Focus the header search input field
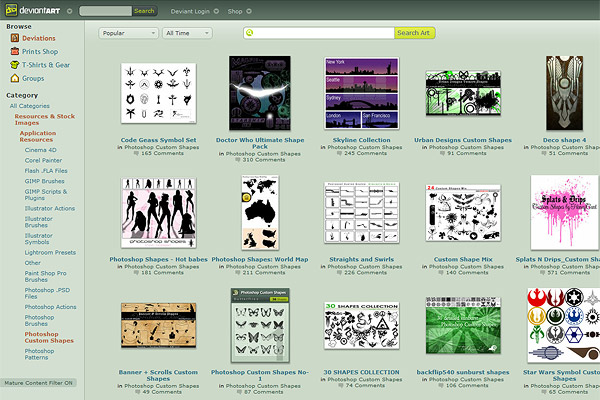 tap(106, 11)
